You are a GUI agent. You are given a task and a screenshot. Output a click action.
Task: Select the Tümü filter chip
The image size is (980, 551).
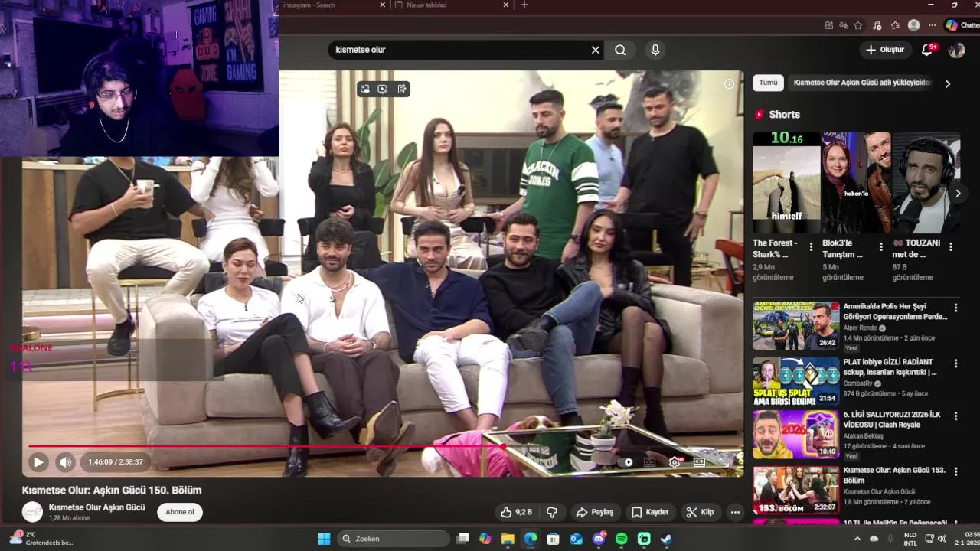pyautogui.click(x=769, y=83)
